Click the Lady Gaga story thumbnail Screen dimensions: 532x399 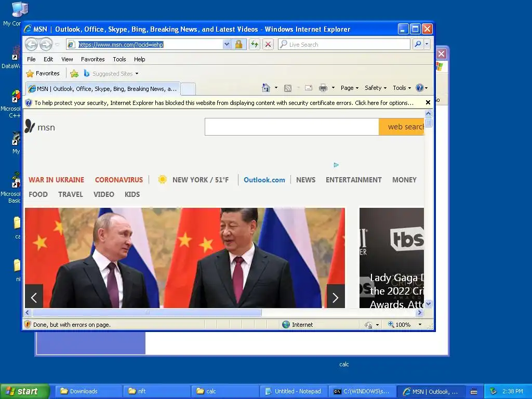392,258
